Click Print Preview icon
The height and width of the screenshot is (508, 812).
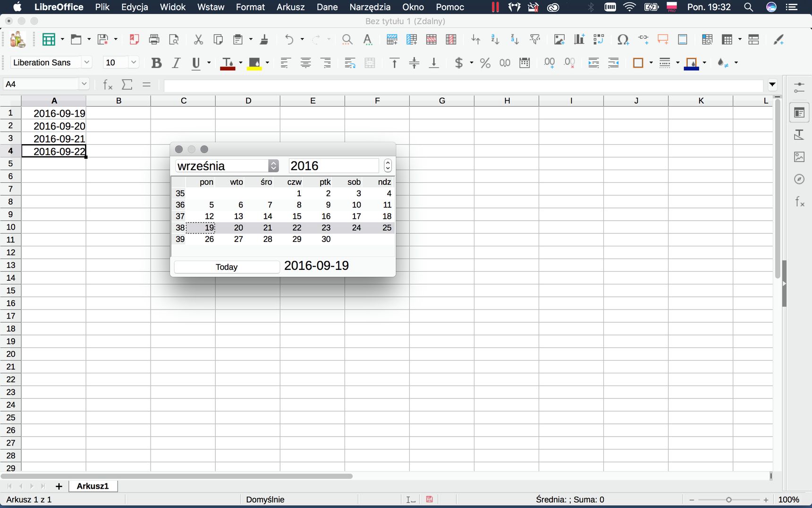tap(174, 40)
